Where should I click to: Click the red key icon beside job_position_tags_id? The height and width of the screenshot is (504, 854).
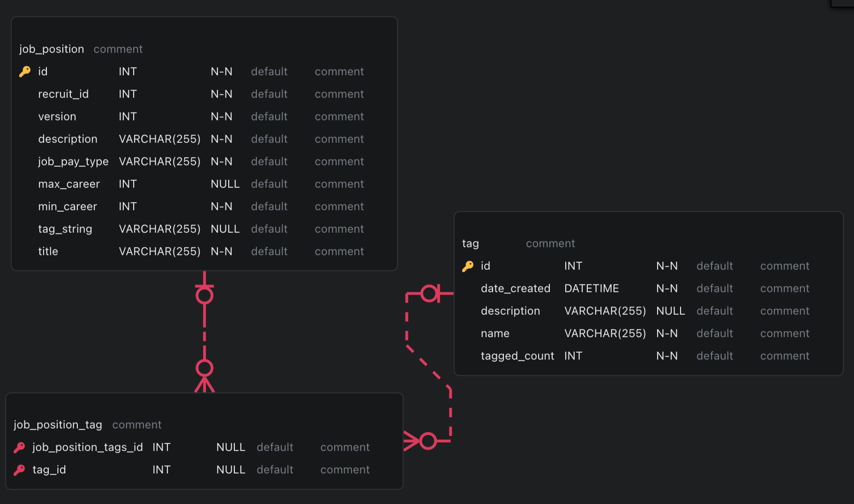[19, 447]
